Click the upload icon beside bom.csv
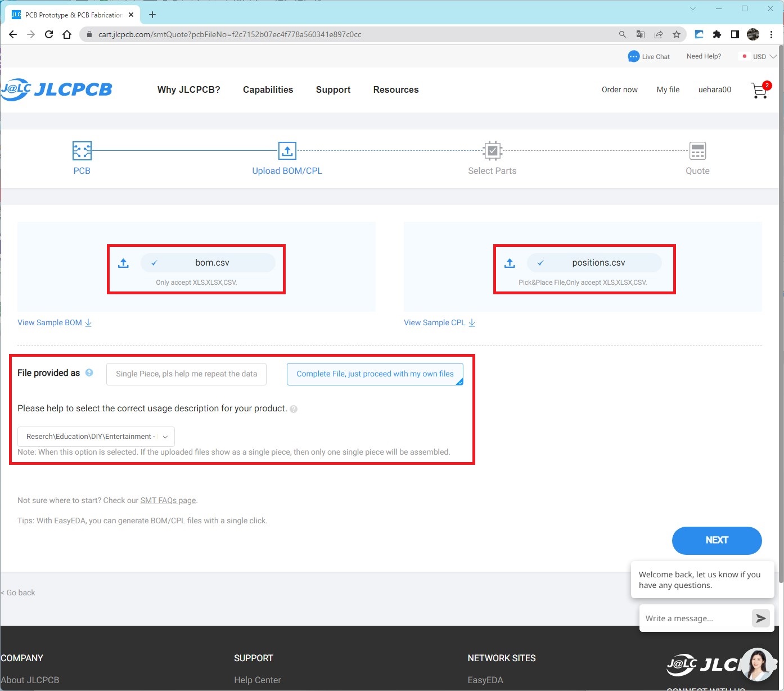784x691 pixels. [x=123, y=262]
